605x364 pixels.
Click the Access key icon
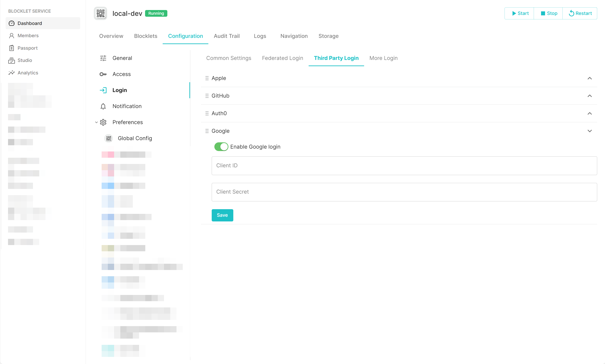(x=103, y=74)
